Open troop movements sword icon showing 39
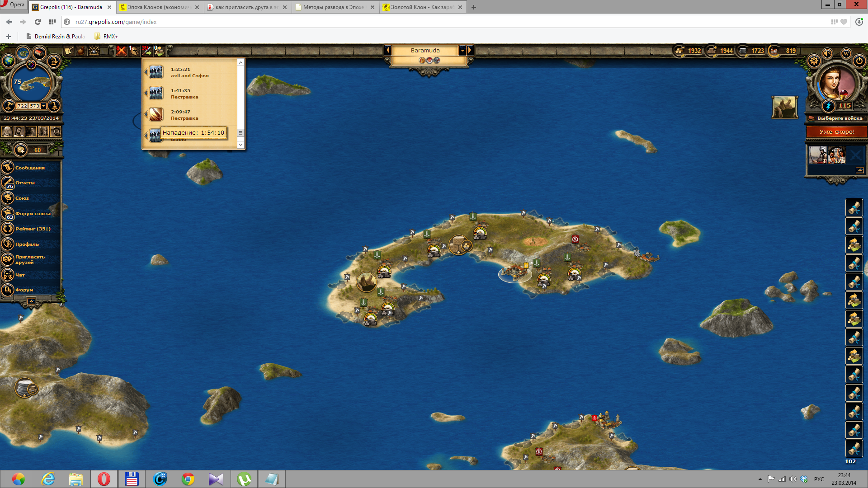Viewport: 868px width, 488px height. point(146,51)
